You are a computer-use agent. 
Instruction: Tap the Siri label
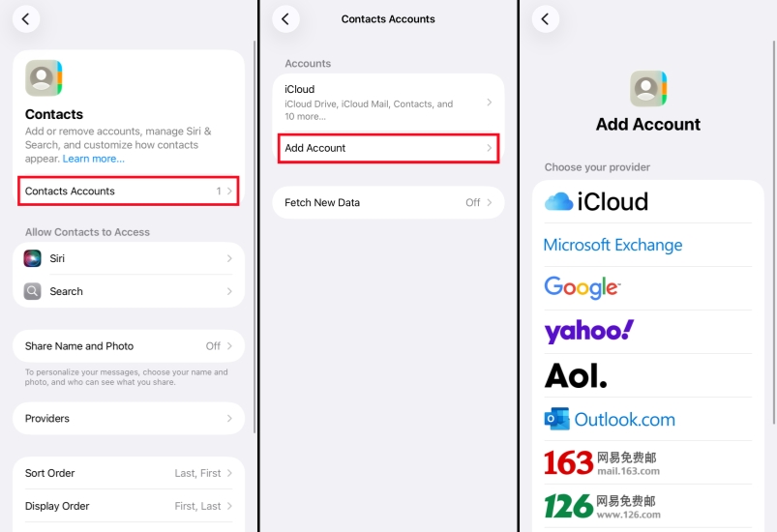pyautogui.click(x=57, y=258)
